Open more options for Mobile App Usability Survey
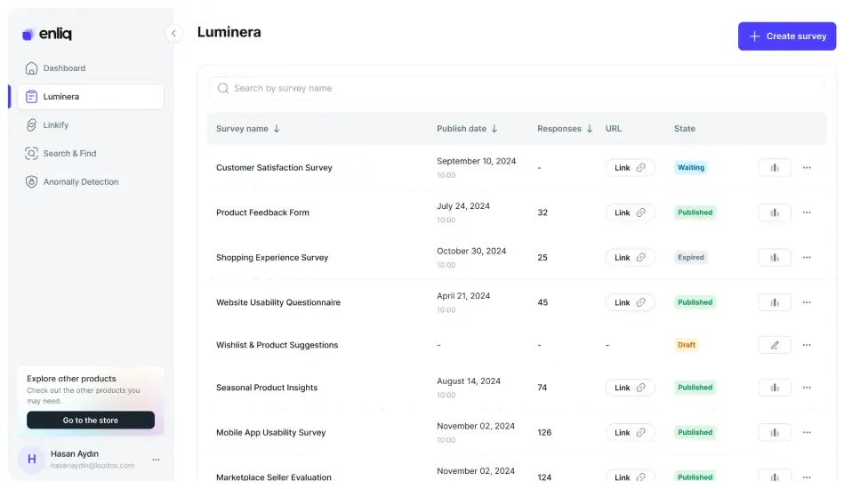This screenshot has width=868, height=489. pyautogui.click(x=807, y=433)
